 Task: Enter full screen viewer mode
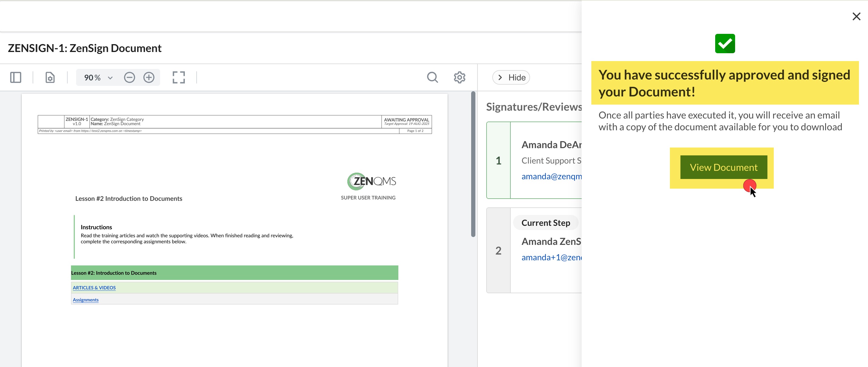pos(178,78)
